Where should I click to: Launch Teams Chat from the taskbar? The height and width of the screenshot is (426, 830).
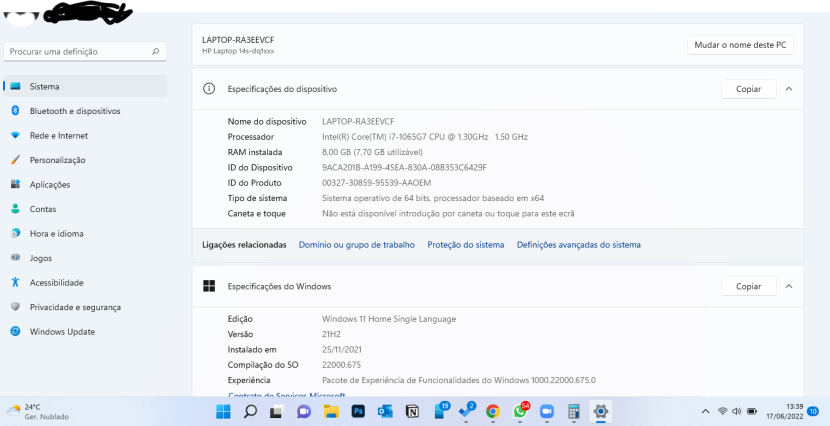click(304, 412)
